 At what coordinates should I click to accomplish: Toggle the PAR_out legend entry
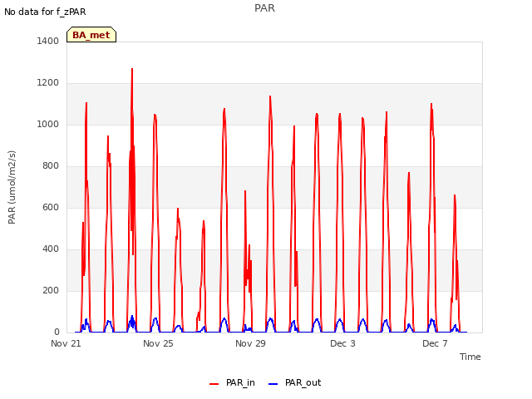click(295, 382)
